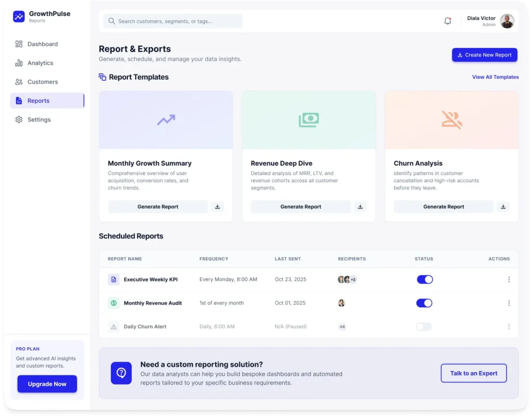Select the Dashboard sidebar icon
The width and height of the screenshot is (532, 418).
pos(18,44)
